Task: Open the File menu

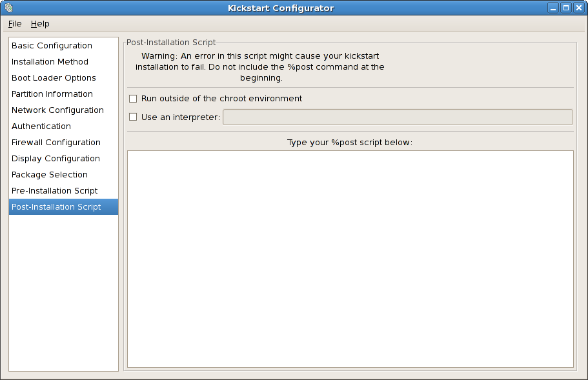Action: click(14, 23)
